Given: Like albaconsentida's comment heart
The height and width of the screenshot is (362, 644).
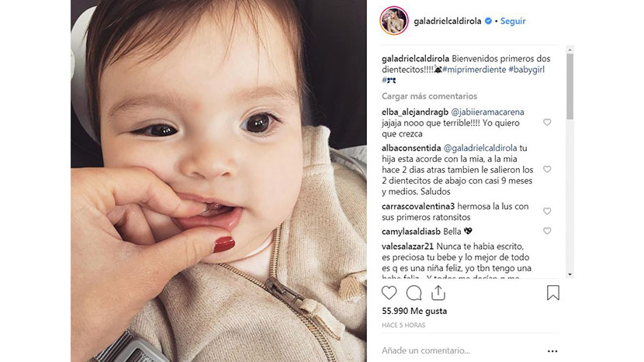Looking at the screenshot, I should [547, 169].
